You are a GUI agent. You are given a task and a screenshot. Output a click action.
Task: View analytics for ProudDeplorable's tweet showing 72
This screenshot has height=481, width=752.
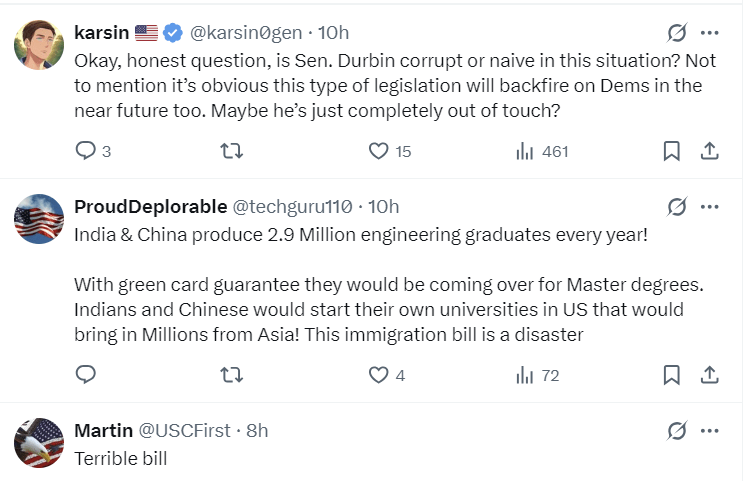coord(524,375)
